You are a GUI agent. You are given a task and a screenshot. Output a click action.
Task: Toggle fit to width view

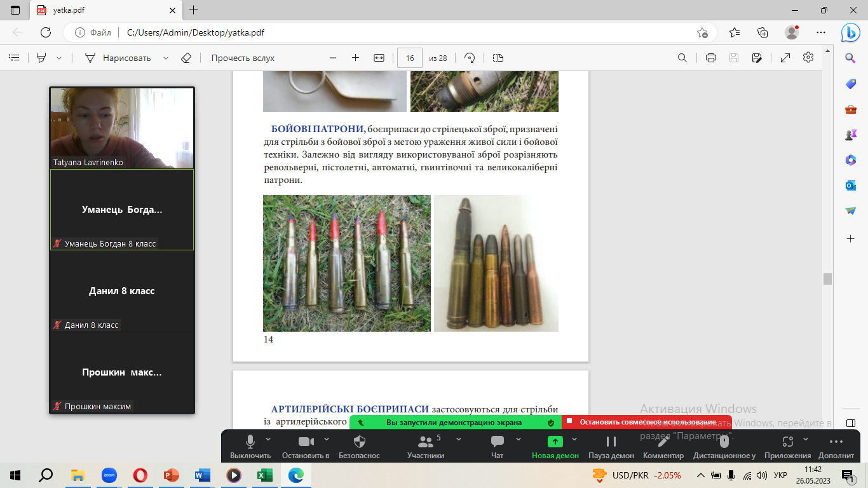pos(379,58)
